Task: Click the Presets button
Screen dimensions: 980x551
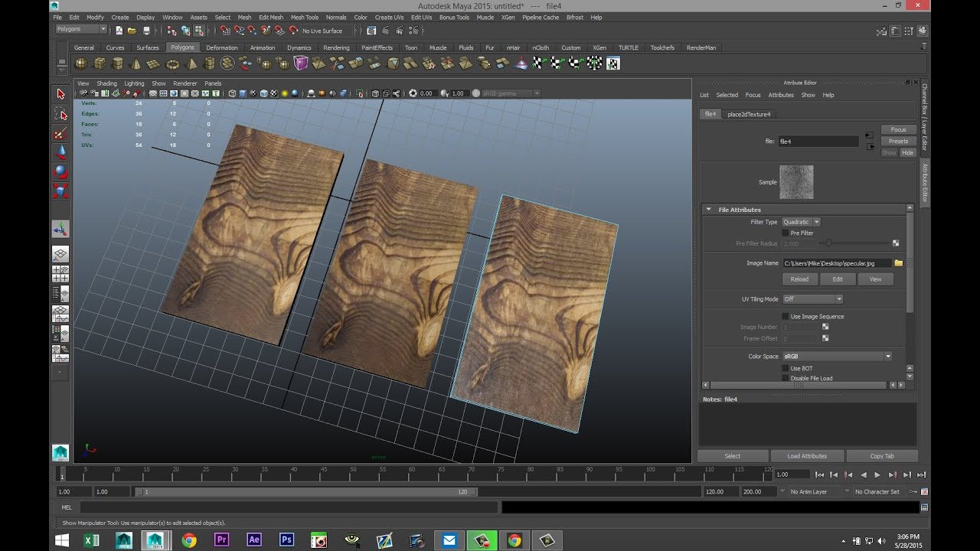Action: (898, 141)
